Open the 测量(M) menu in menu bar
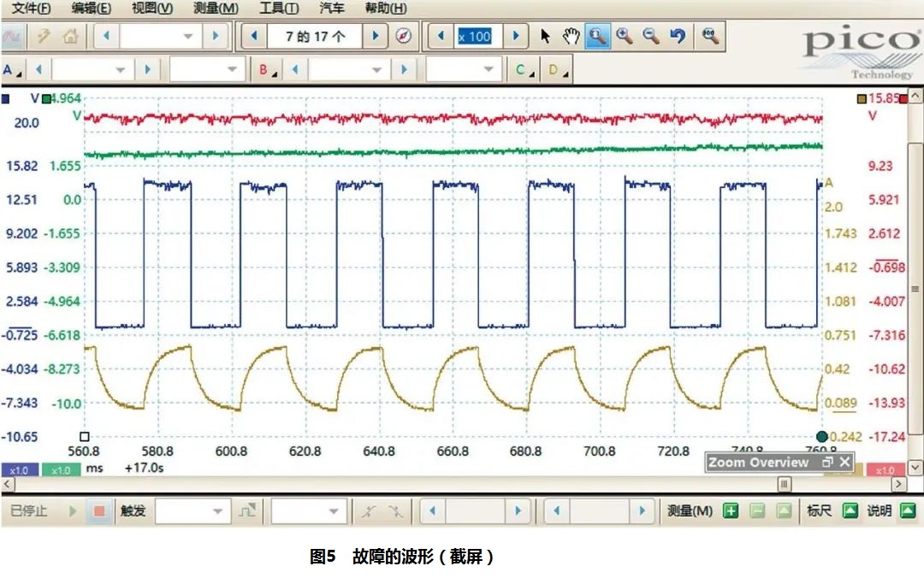The image size is (924, 578). coord(216,9)
